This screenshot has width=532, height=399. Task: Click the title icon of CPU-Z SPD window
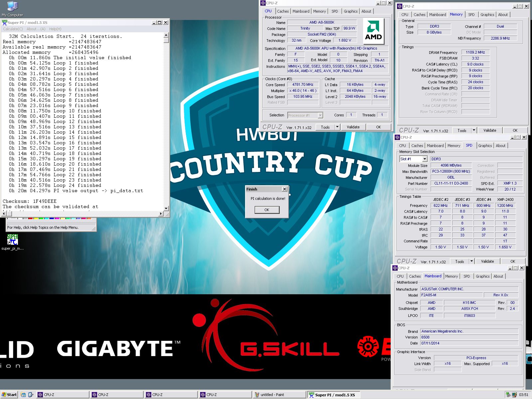click(x=397, y=137)
